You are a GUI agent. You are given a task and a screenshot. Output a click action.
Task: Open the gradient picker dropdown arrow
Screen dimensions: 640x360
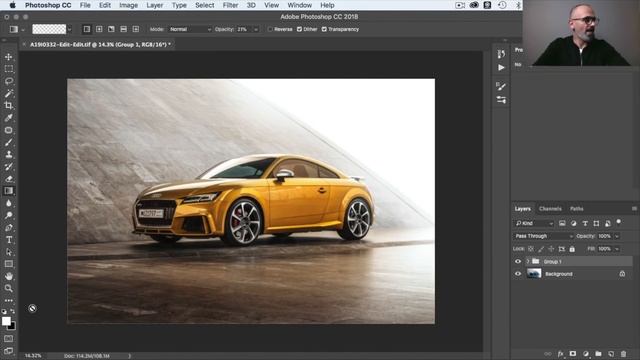69,29
